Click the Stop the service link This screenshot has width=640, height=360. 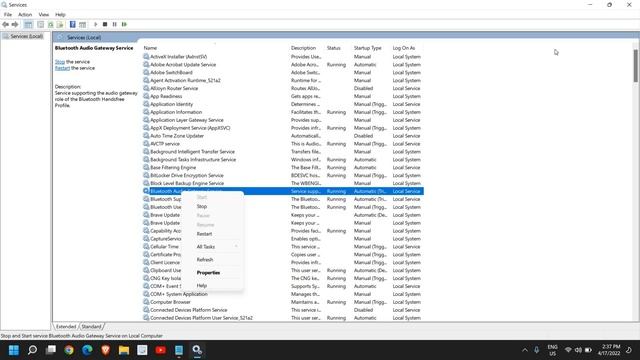point(60,62)
